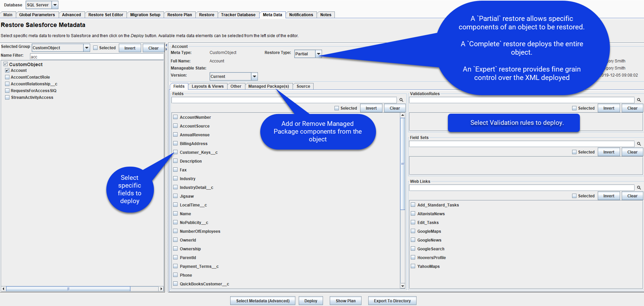Click the Web Links search input box
Screen dimensions: 644x306
point(522,188)
